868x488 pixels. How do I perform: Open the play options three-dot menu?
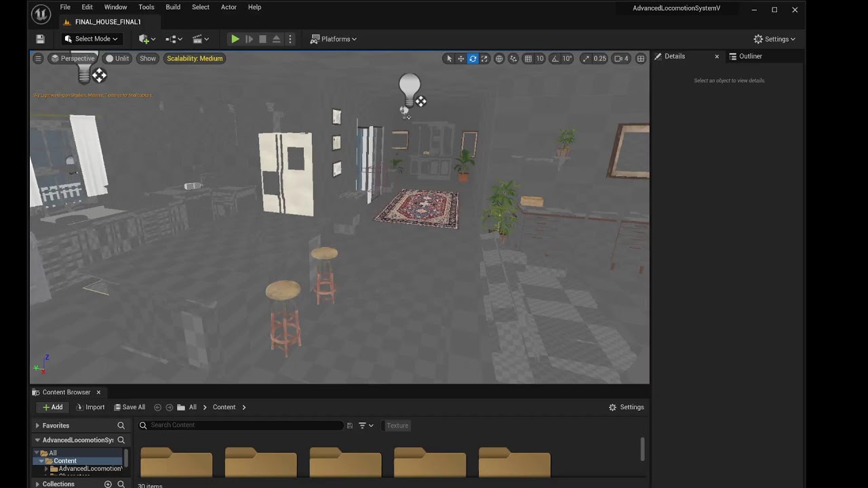click(290, 39)
